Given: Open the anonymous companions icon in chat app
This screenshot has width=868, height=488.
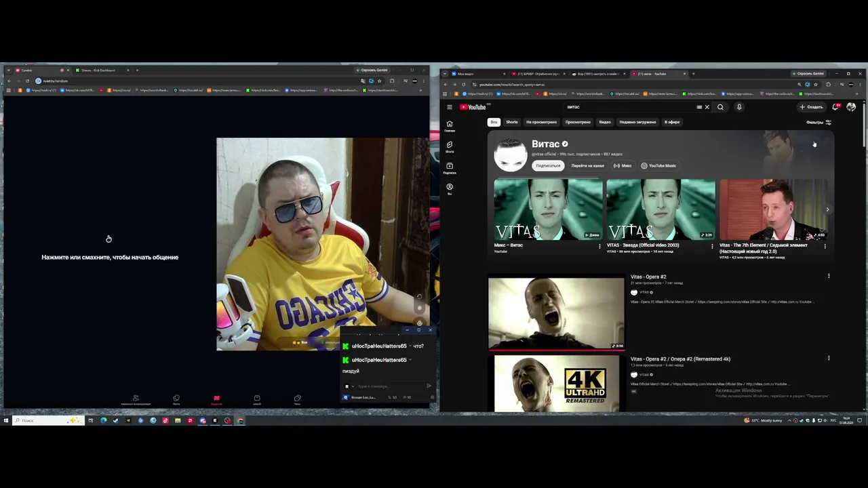Looking at the screenshot, I should (136, 400).
